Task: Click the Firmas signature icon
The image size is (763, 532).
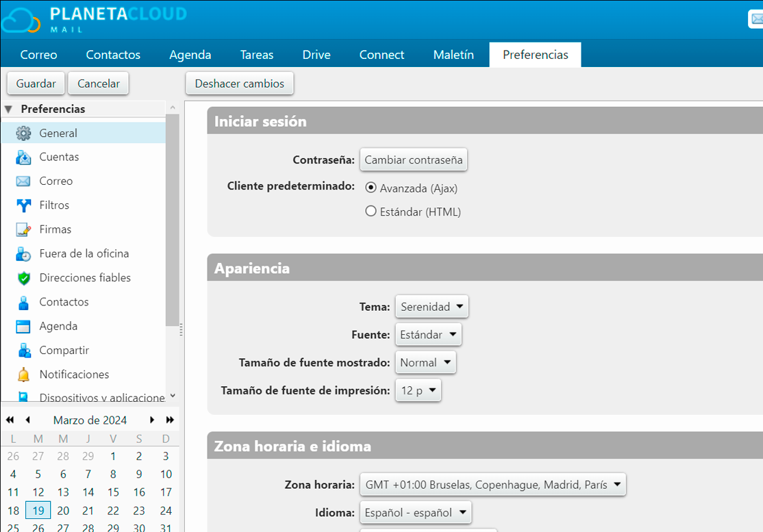Action: (23, 229)
